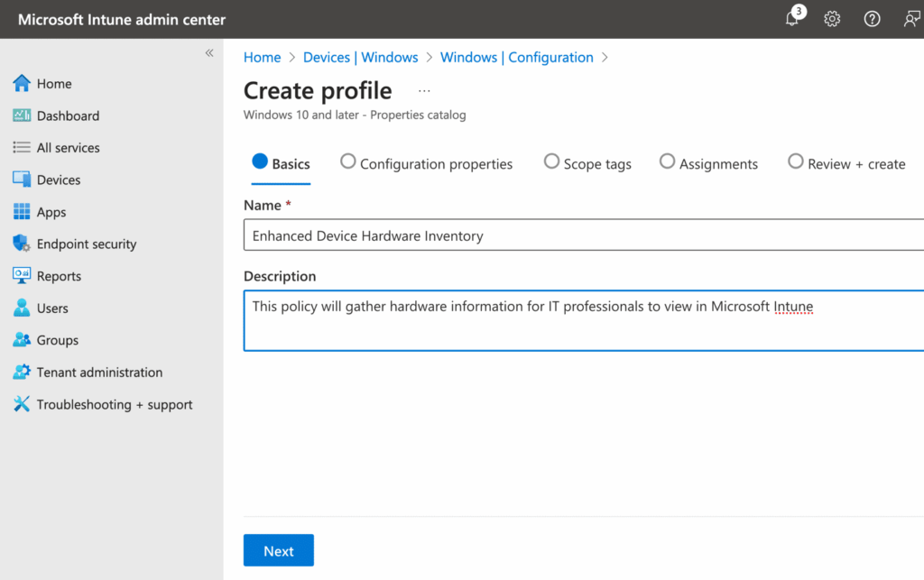Open the ellipsis menu next to Create profile
Viewport: 924px width, 580px height.
click(424, 90)
